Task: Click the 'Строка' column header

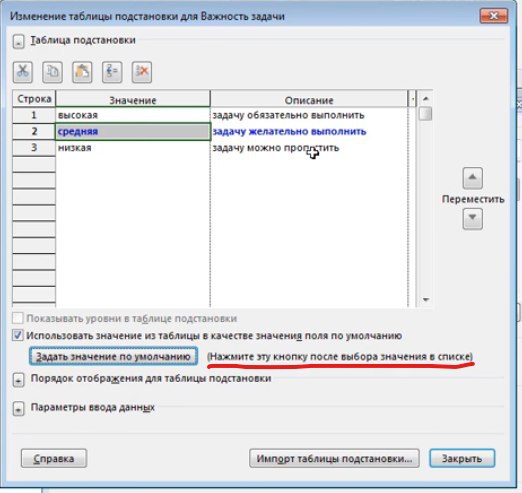Action: (x=34, y=99)
